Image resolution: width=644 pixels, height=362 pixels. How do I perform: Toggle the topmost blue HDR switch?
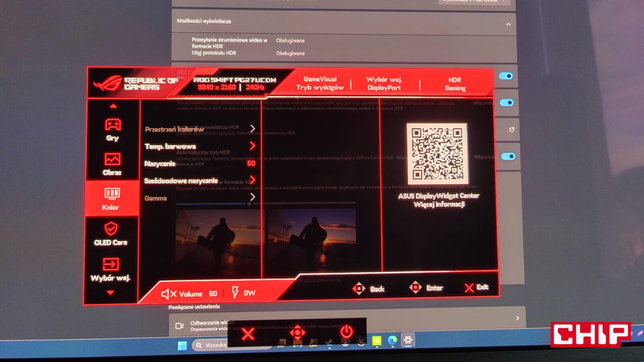tap(506, 76)
